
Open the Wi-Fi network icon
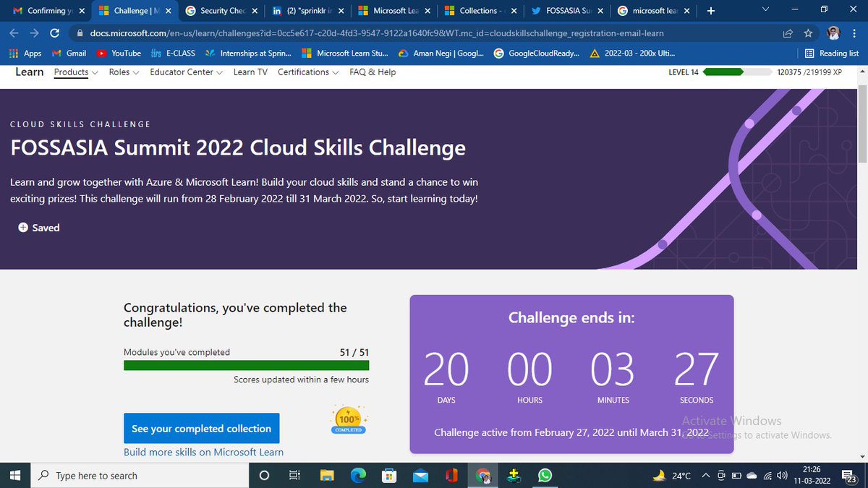point(767,476)
